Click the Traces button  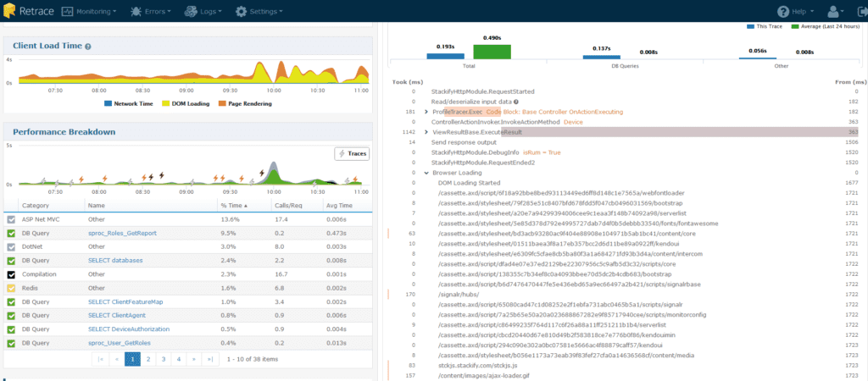(x=352, y=154)
